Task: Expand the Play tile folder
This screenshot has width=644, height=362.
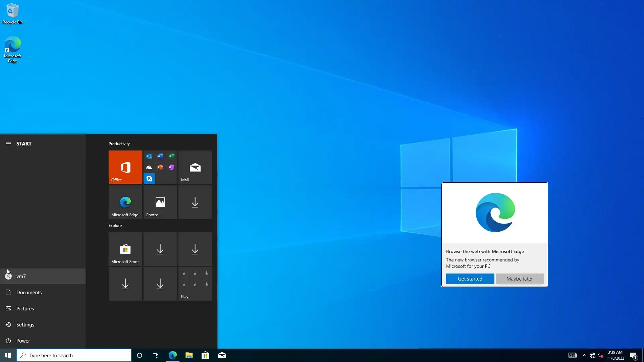Action: coord(195,284)
